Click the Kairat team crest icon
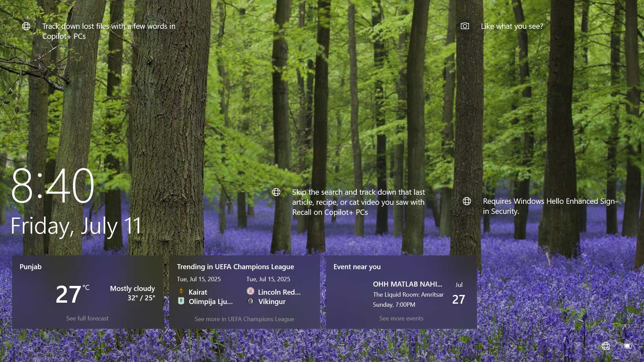644x362 pixels. click(x=181, y=291)
